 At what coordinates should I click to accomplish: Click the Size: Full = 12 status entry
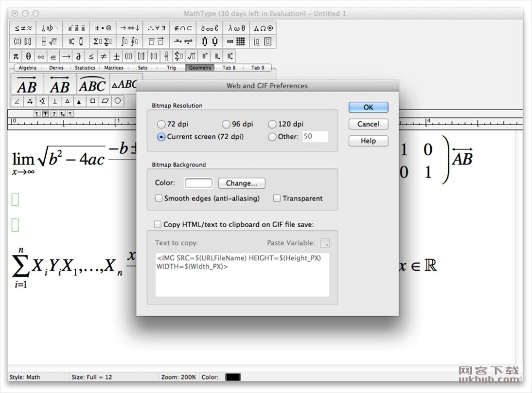coord(91,377)
